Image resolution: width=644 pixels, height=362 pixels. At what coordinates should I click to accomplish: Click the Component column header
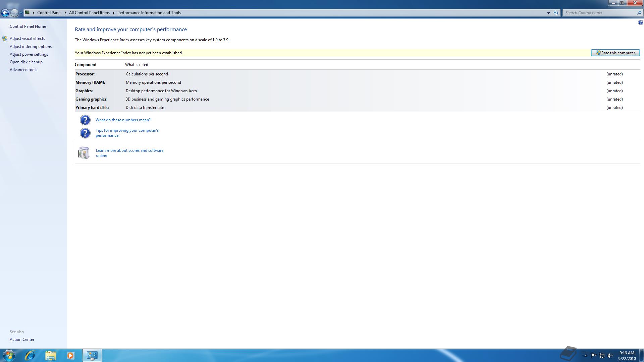pyautogui.click(x=86, y=65)
